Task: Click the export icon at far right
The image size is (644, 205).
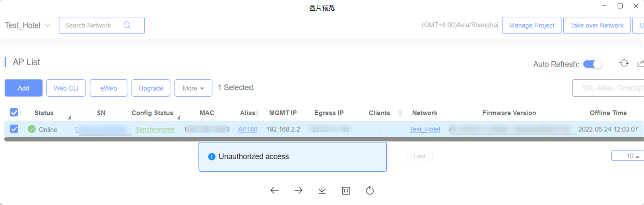Action: click(640, 64)
